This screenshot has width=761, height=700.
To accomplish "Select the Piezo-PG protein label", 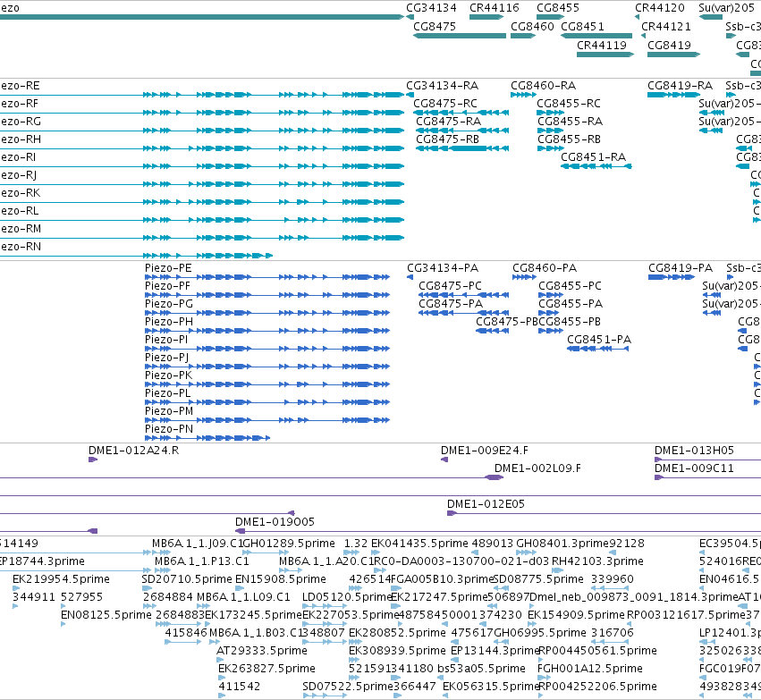I will click(168, 304).
